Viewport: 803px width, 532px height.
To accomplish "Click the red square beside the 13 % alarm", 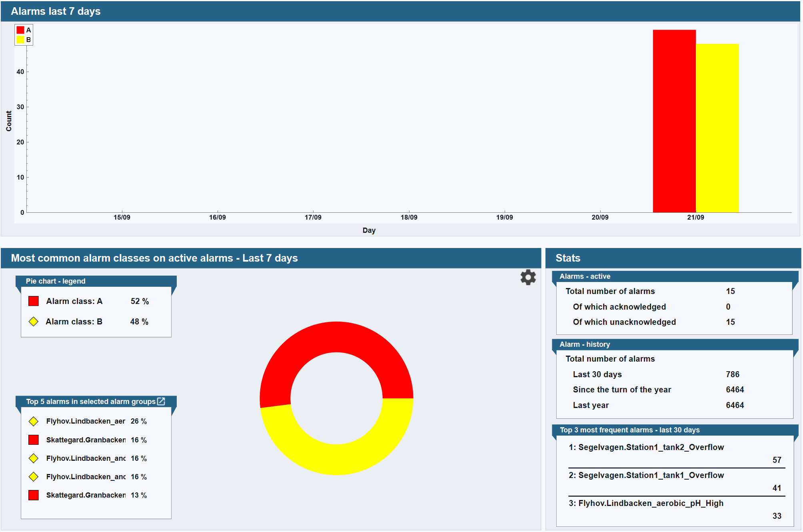I will [34, 495].
